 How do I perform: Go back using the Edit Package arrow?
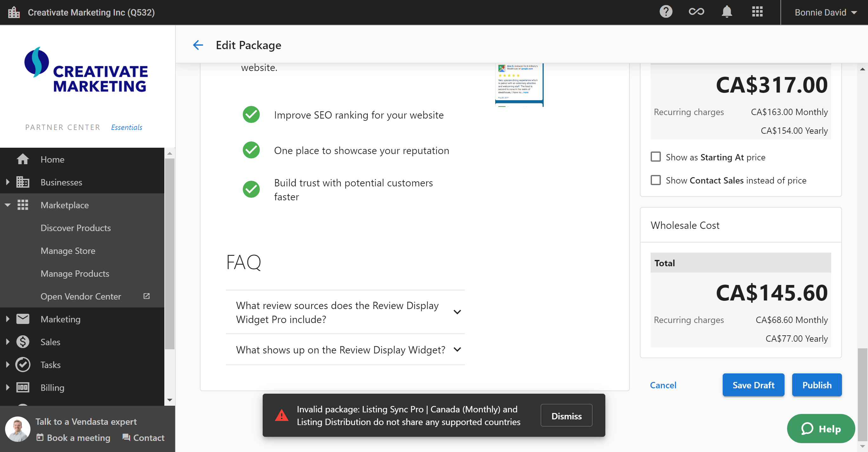pos(198,45)
